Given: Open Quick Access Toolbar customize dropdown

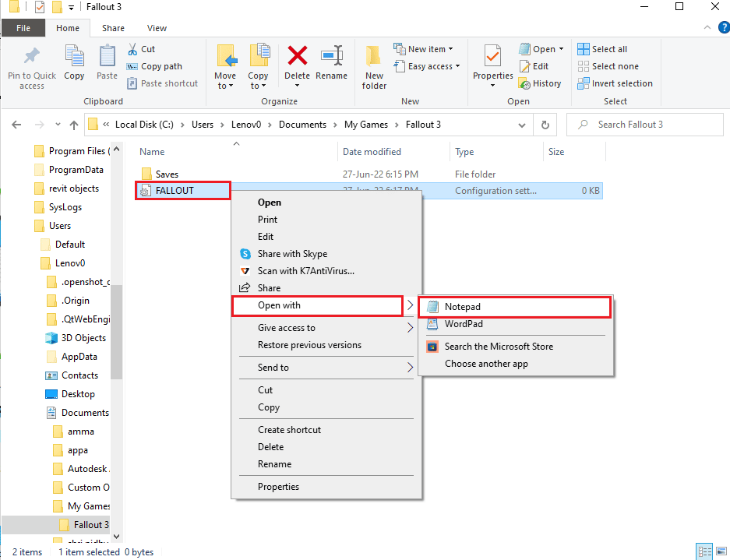Looking at the screenshot, I should coord(71,8).
